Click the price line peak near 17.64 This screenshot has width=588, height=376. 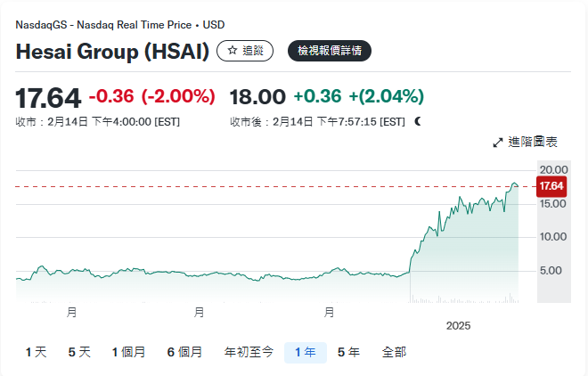[x=514, y=184]
